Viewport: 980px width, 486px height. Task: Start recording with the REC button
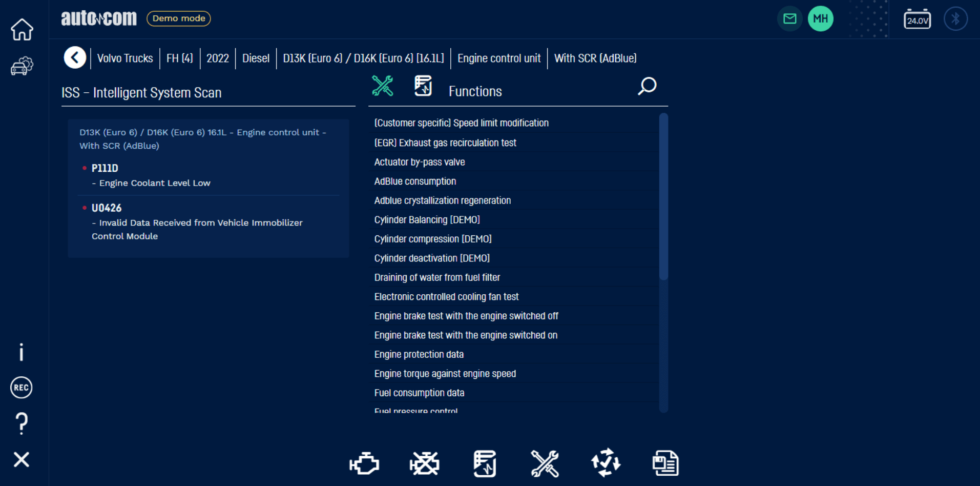[22, 388]
